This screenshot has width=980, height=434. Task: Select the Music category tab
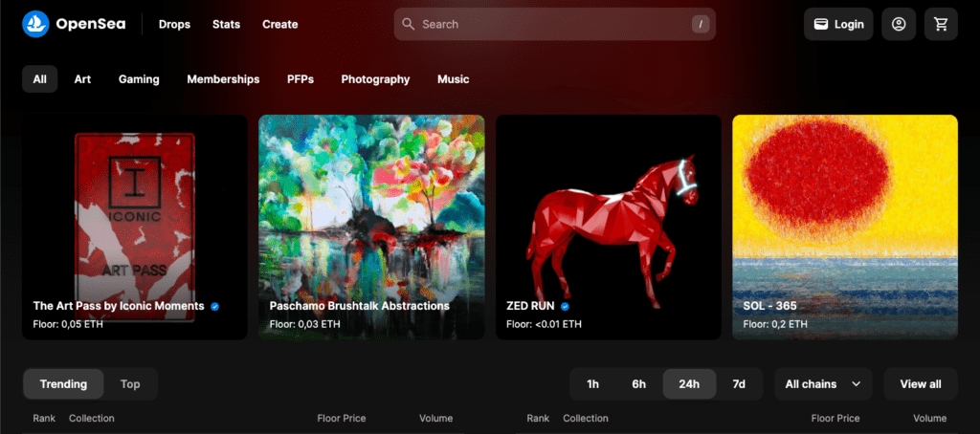coord(453,79)
